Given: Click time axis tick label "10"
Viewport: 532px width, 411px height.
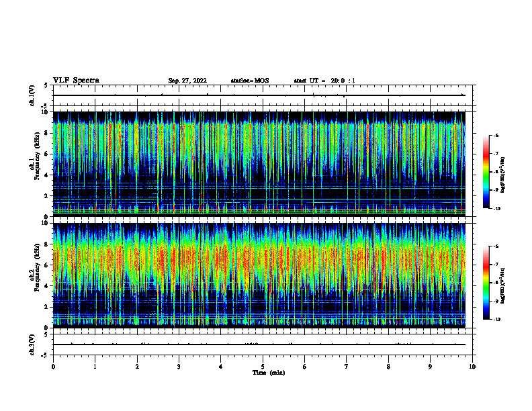Looking at the screenshot, I should click(x=472, y=367).
